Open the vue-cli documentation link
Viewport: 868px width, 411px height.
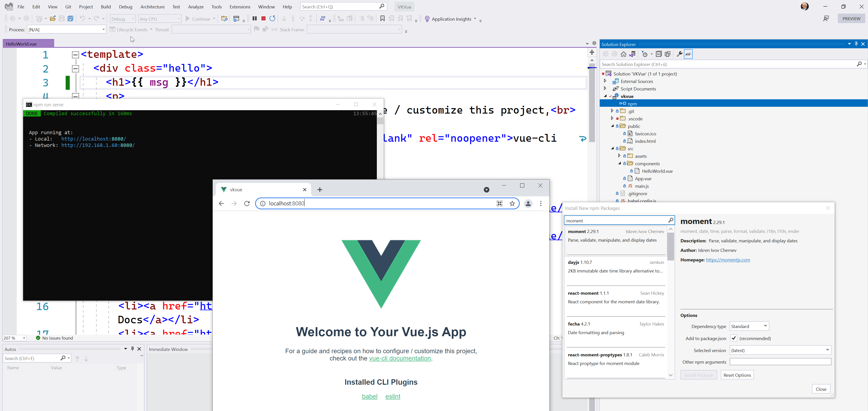400,358
